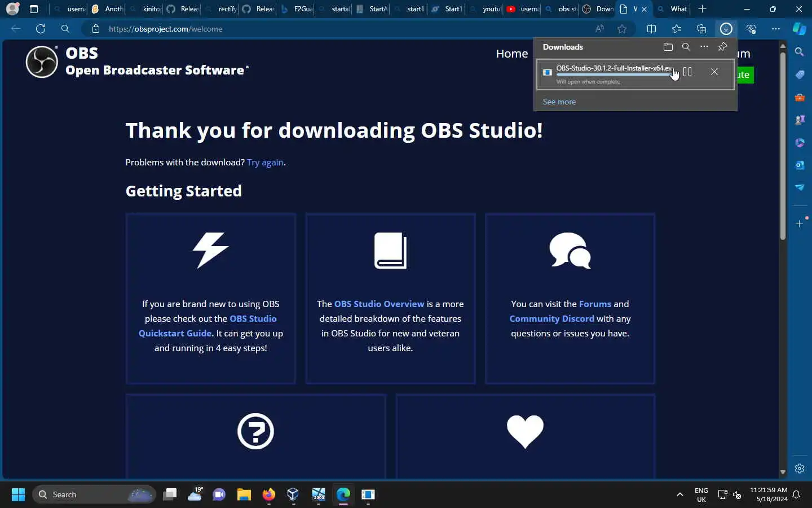Toggle split screen view
Viewport: 812px width, 508px height.
651,29
